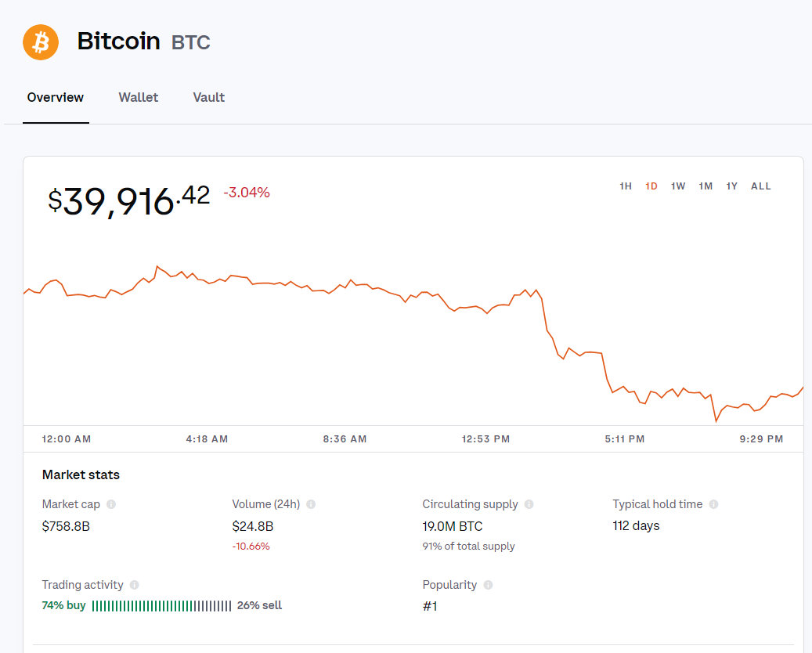Switch to the Overview tab

click(x=56, y=98)
